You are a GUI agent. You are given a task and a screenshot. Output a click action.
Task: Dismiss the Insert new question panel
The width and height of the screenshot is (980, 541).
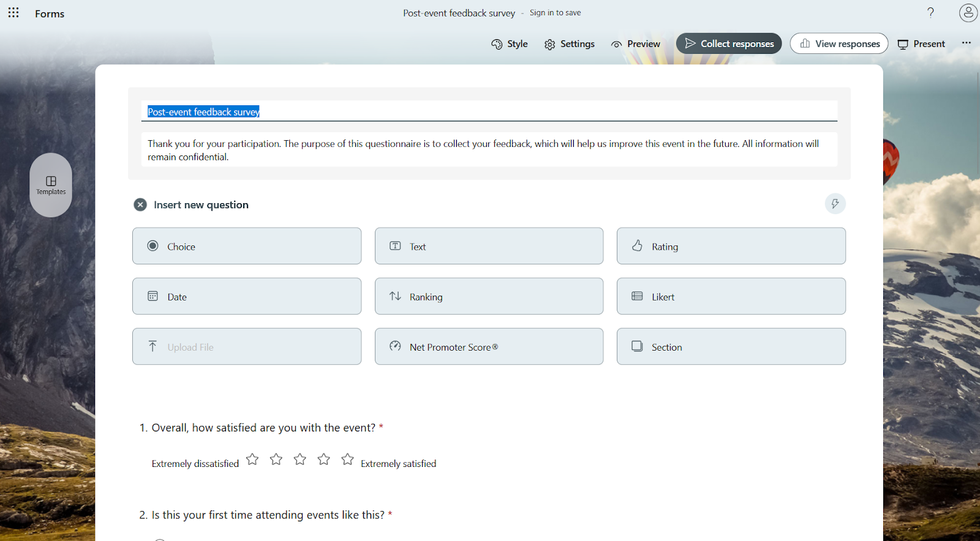pyautogui.click(x=140, y=204)
